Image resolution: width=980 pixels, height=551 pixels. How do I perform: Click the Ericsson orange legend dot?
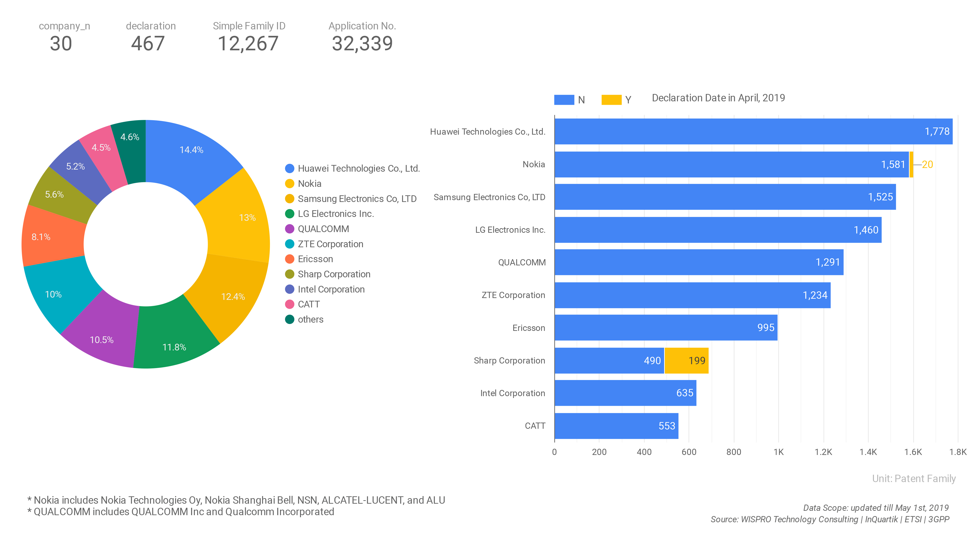[x=289, y=259]
